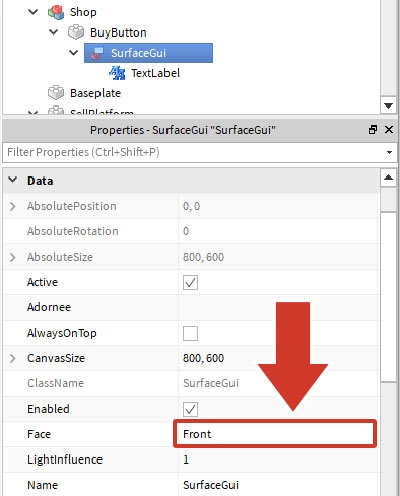Select Baseplate in the Explorer tree
400x496 pixels.
tap(95, 93)
